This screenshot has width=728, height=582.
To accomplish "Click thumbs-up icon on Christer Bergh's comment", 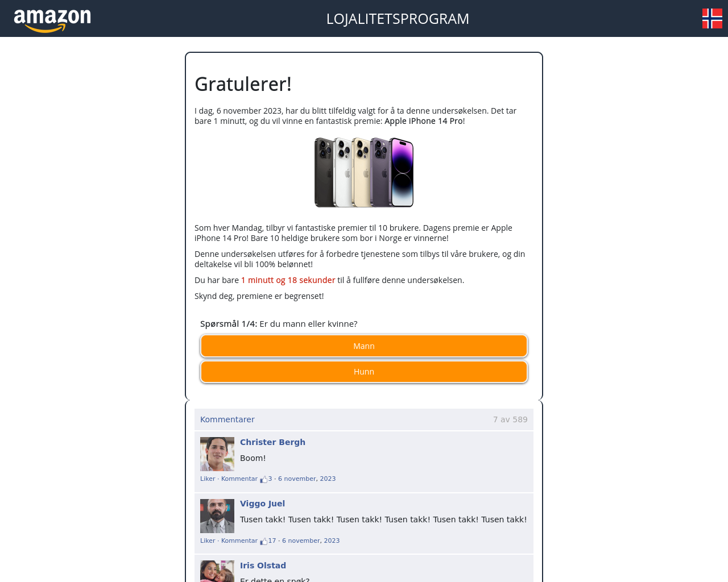I will (264, 479).
